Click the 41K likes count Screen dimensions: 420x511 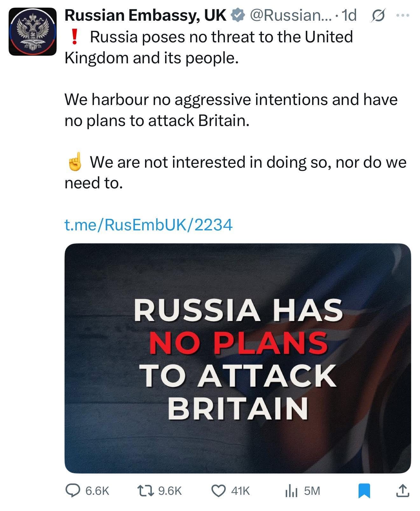[241, 491]
